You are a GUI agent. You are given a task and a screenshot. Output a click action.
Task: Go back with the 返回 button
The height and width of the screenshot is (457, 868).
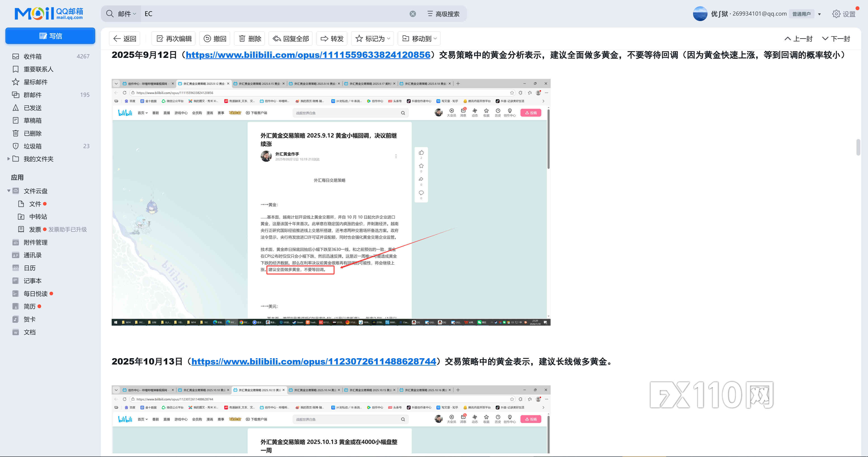click(125, 38)
